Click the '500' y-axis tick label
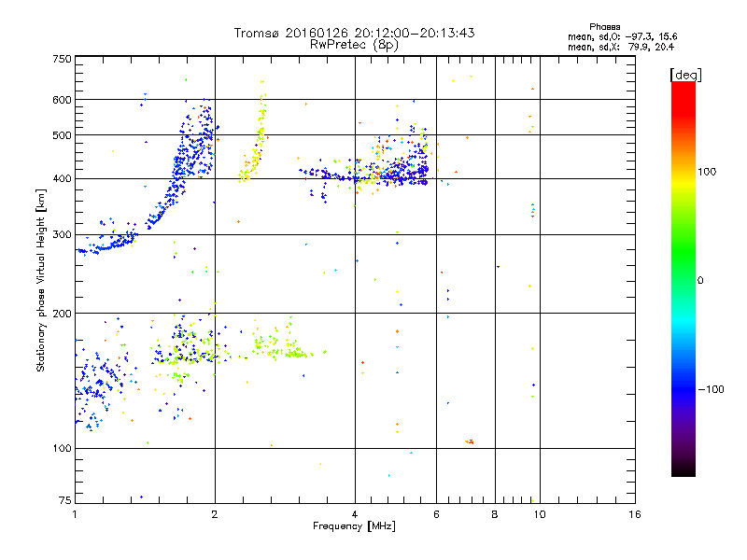Image resolution: width=747 pixels, height=560 pixels. (x=63, y=135)
